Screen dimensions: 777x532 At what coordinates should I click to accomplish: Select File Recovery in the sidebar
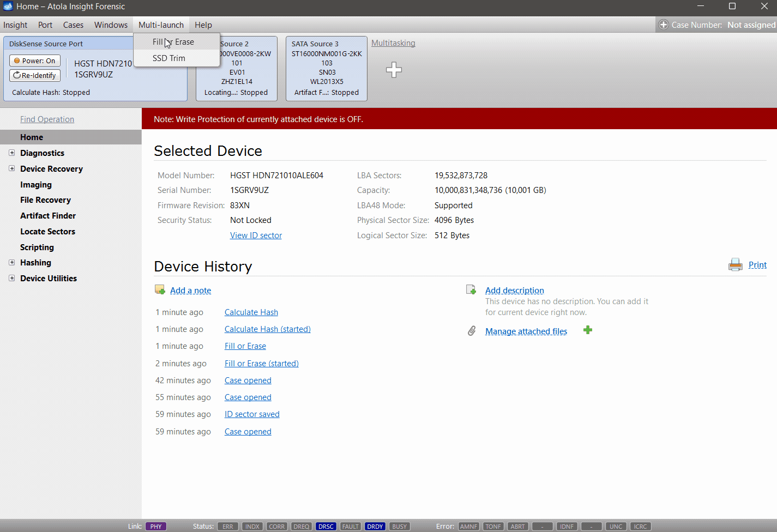45,200
